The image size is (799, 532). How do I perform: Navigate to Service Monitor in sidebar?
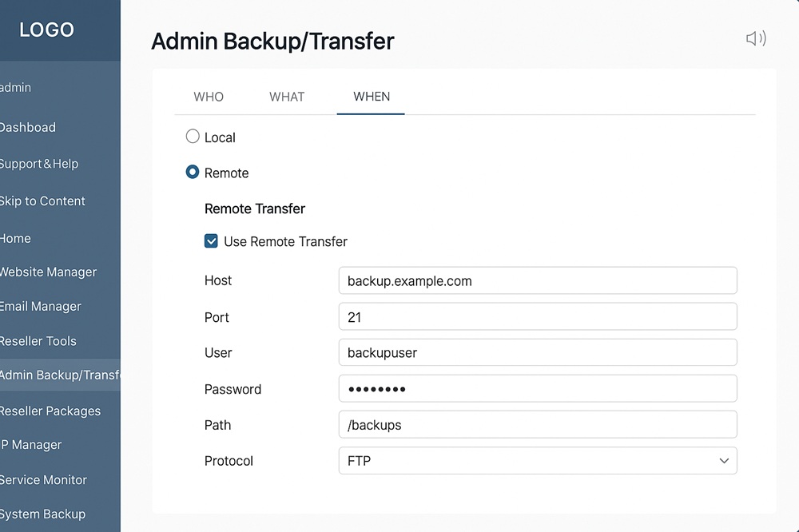(43, 480)
